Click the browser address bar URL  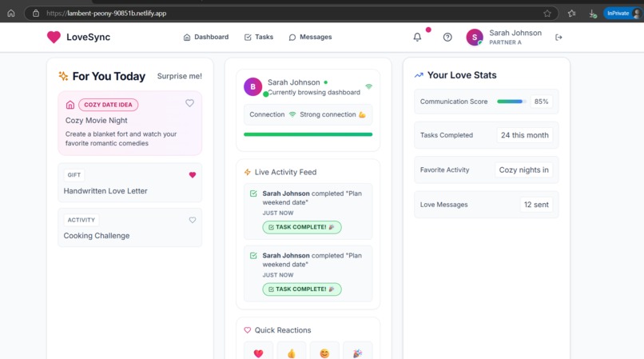pos(106,13)
